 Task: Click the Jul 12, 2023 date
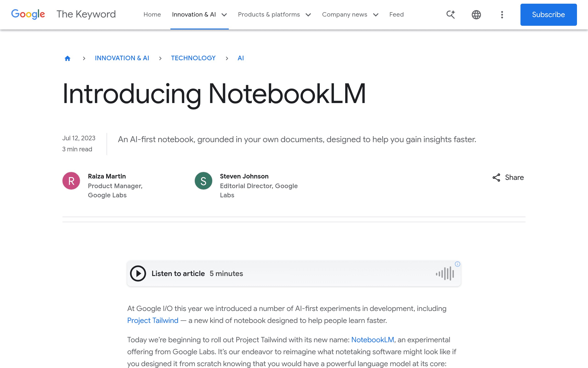pyautogui.click(x=79, y=138)
